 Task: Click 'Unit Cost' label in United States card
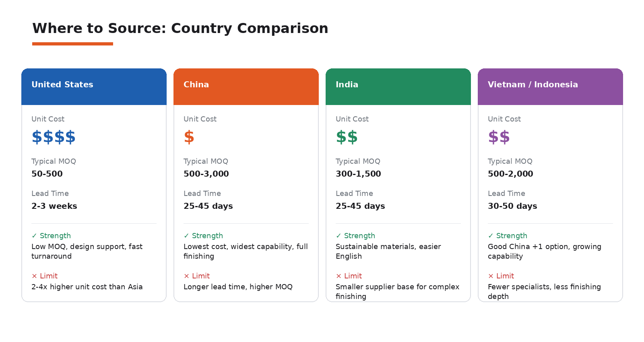48,119
